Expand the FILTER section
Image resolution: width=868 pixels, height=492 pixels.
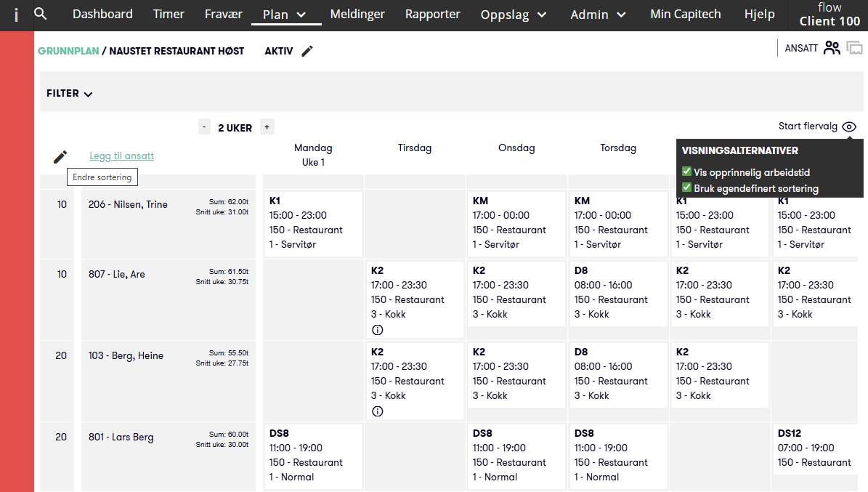tap(70, 94)
